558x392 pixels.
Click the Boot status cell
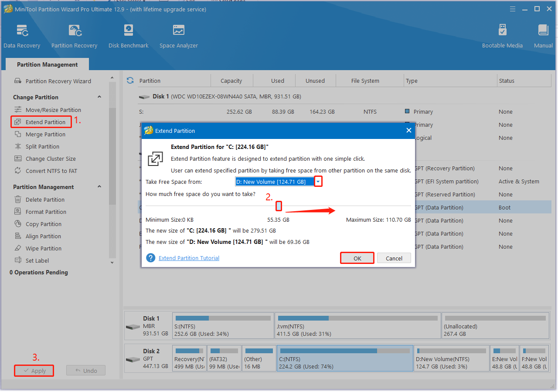(x=504, y=208)
